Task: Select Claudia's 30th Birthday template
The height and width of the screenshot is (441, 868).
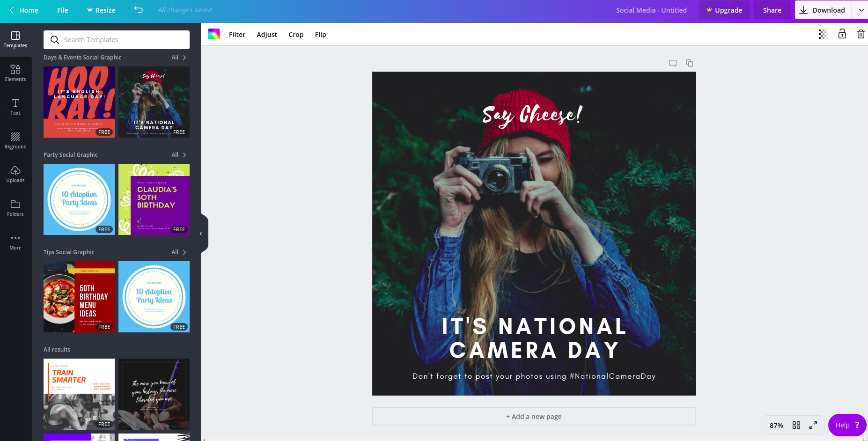Action: tap(154, 199)
